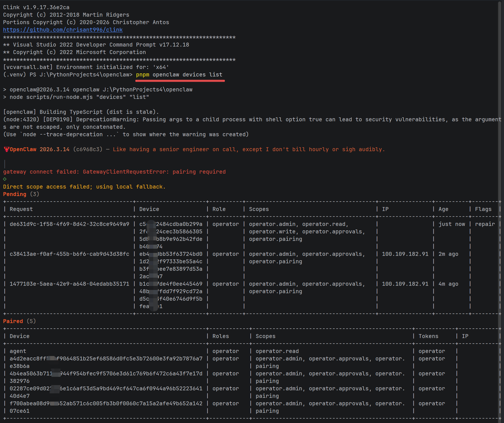The width and height of the screenshot is (504, 423).
Task: Click the 'just now' age value
Action: (452, 224)
